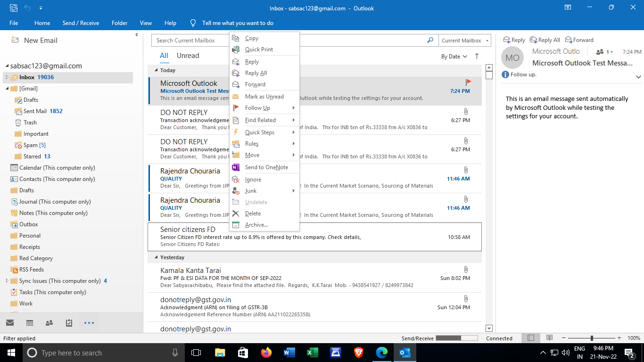Click the zoom out minus button

tap(563, 338)
